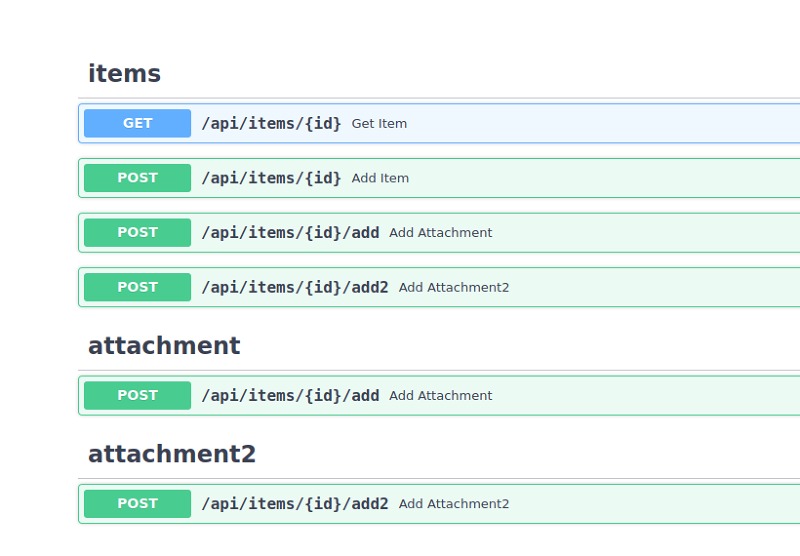Image resolution: width=800 pixels, height=556 pixels.
Task: Collapse the attachment2 tag section header
Action: tap(172, 454)
